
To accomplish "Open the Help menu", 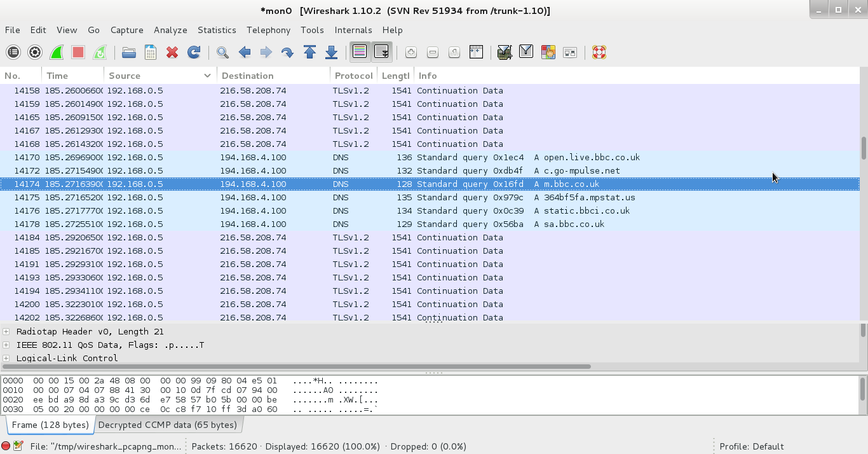I will (392, 30).
